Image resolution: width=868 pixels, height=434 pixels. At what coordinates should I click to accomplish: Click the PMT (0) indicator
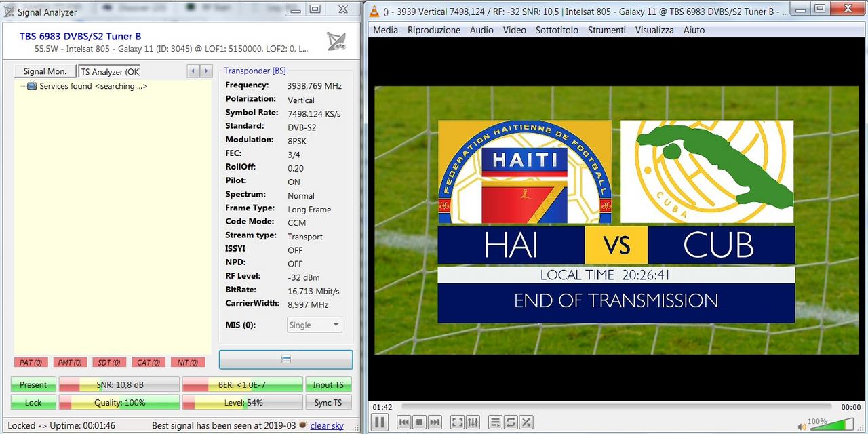[70, 362]
